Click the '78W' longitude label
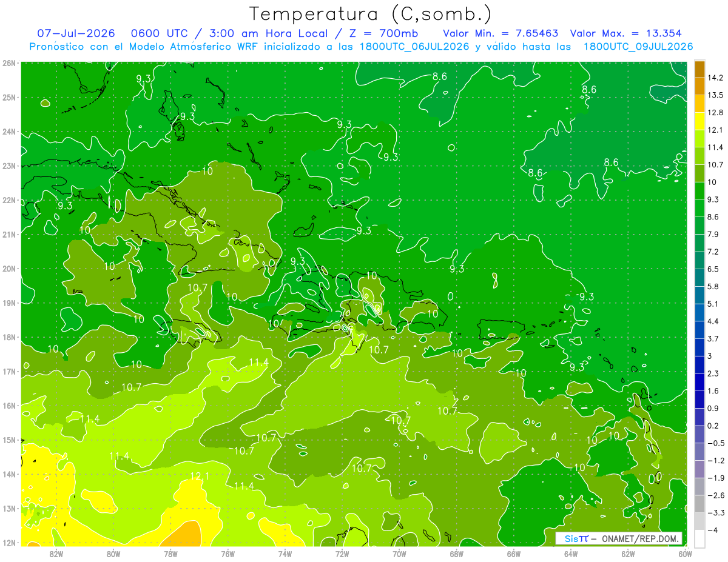 [x=170, y=553]
